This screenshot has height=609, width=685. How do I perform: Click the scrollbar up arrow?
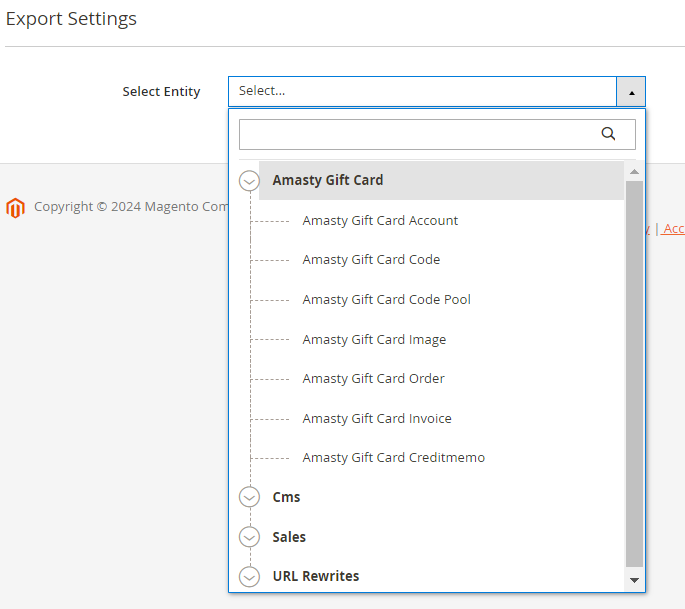point(634,172)
